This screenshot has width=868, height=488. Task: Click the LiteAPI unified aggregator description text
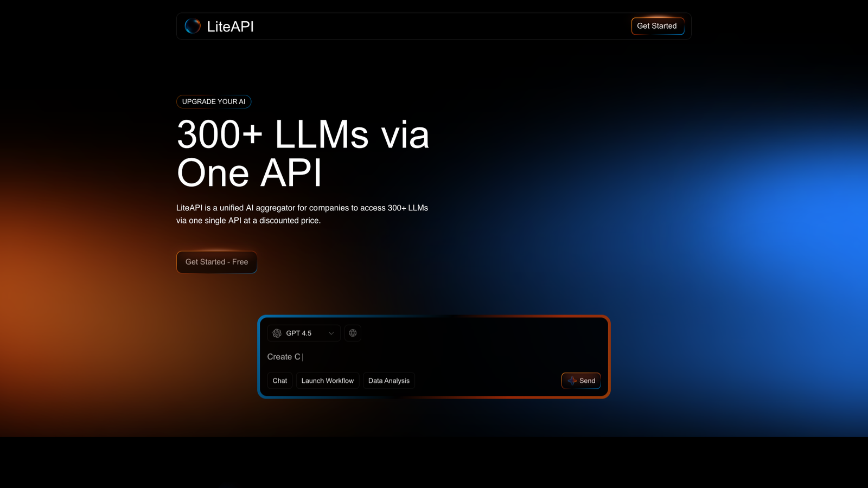[x=302, y=214]
